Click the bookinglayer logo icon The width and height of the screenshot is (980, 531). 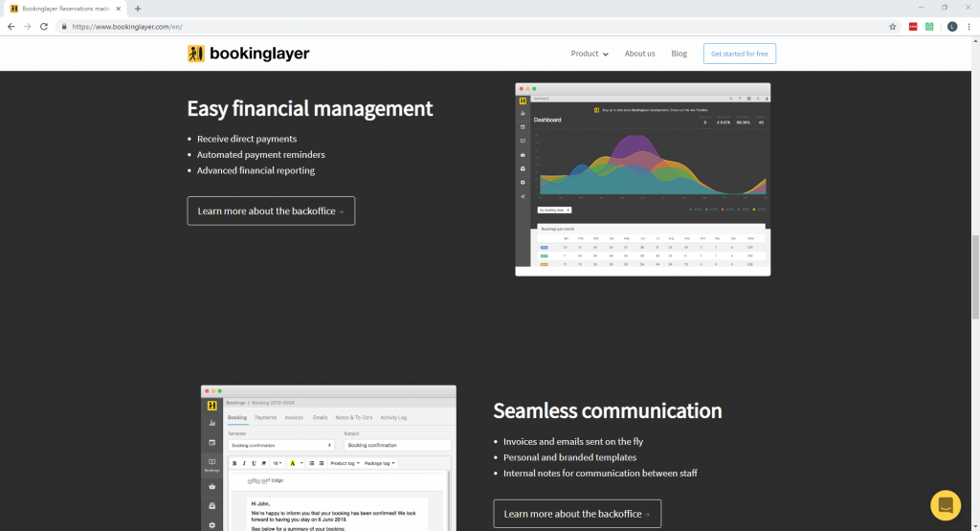point(195,54)
